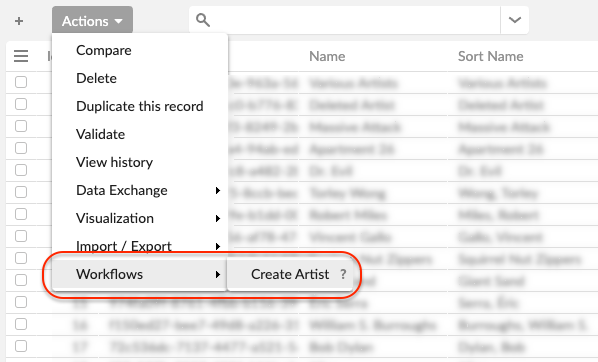The height and width of the screenshot is (362, 598).
Task: Check the Apartment 26 row checkbox
Action: coord(21,148)
